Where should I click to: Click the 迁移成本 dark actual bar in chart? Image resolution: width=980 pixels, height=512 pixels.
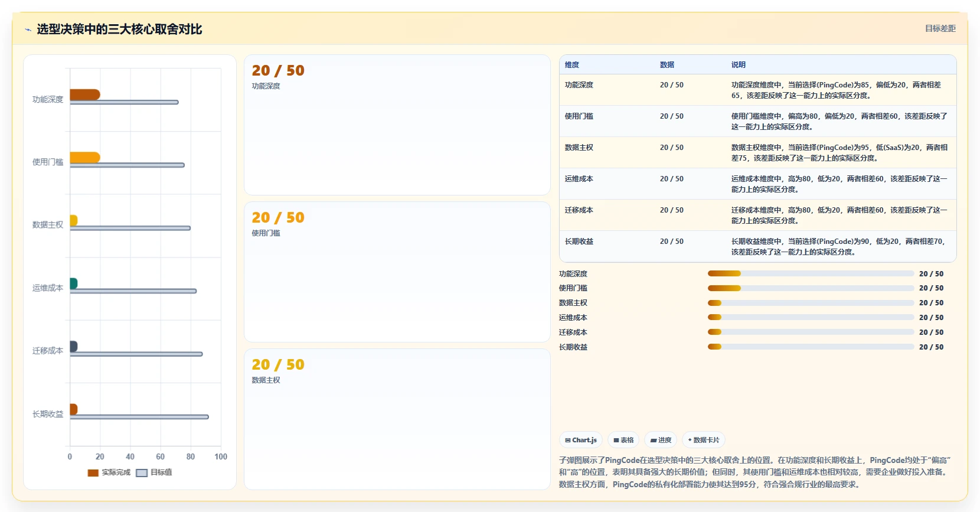point(74,346)
